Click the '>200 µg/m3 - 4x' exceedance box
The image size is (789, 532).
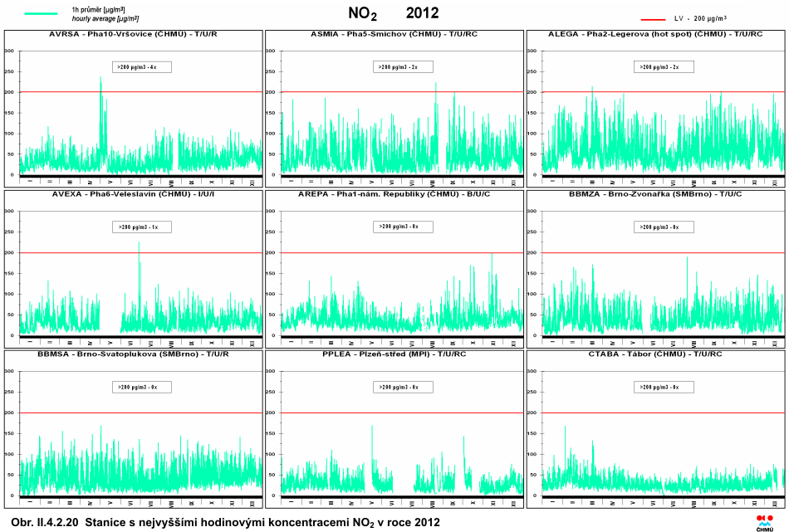pos(142,67)
